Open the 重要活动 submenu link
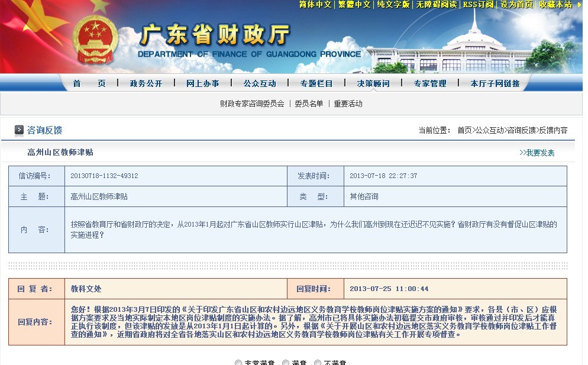588x365 pixels. [x=348, y=104]
